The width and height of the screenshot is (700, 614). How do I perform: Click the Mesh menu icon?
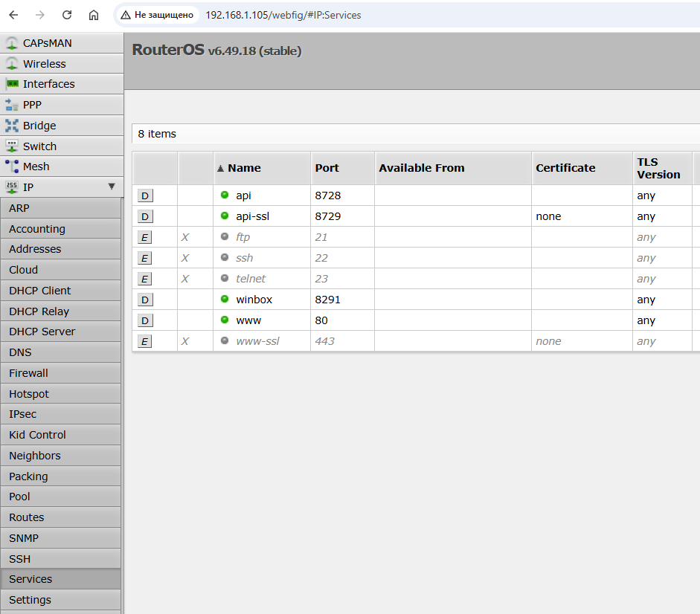(x=12, y=167)
